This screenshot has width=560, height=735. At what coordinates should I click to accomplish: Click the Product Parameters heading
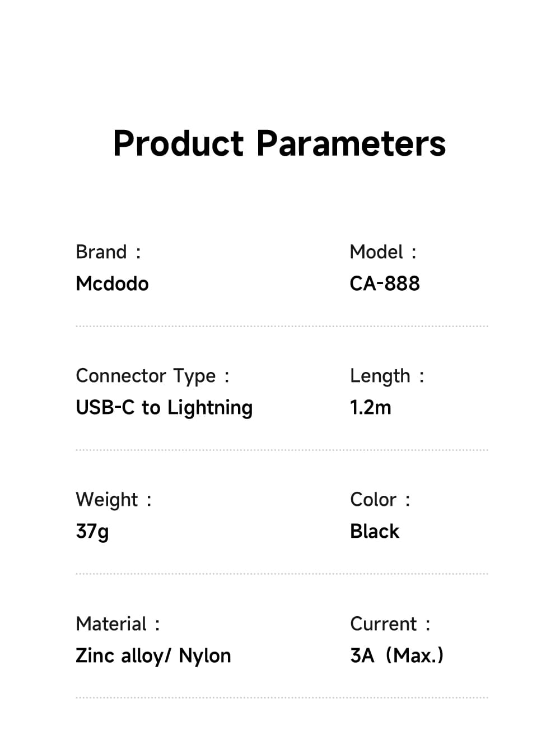(279, 143)
